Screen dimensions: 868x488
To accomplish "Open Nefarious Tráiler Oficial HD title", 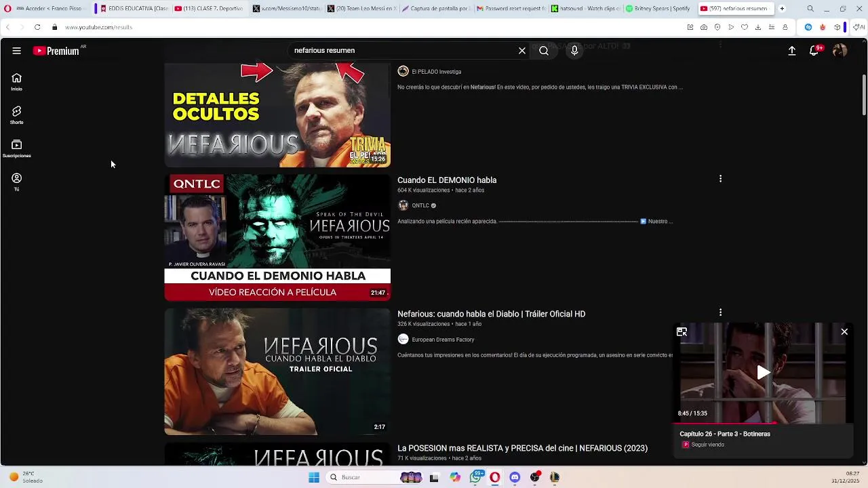I will coord(491,314).
